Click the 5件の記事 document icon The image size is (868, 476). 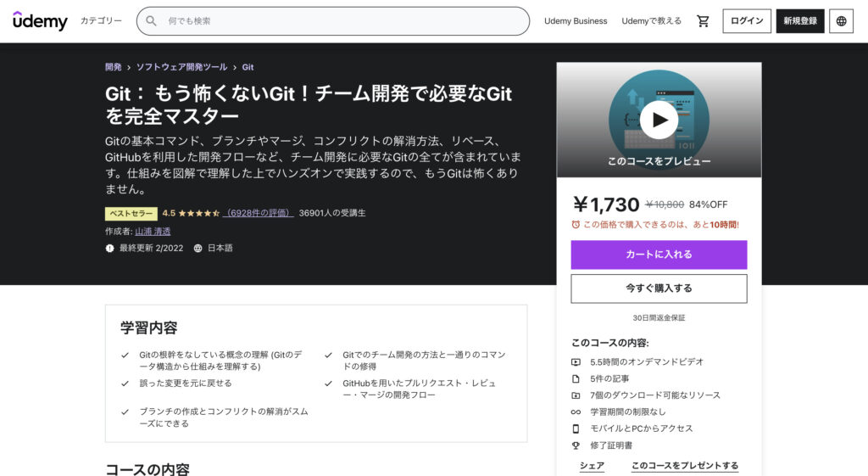(576, 378)
